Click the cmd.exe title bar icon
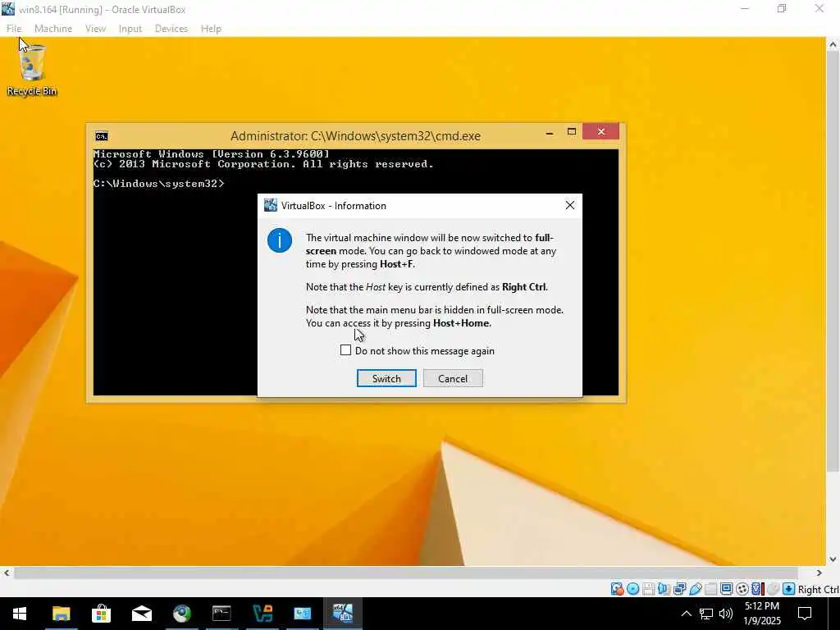The width and height of the screenshot is (840, 630). click(101, 136)
